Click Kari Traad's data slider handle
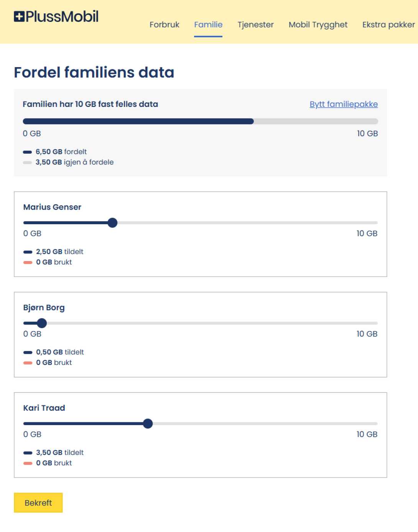 pyautogui.click(x=148, y=424)
